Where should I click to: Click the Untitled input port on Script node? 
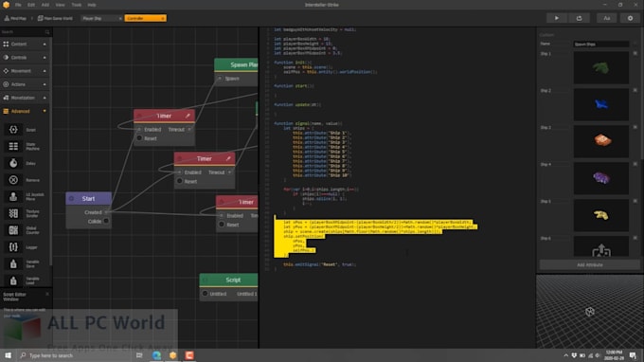point(205,294)
